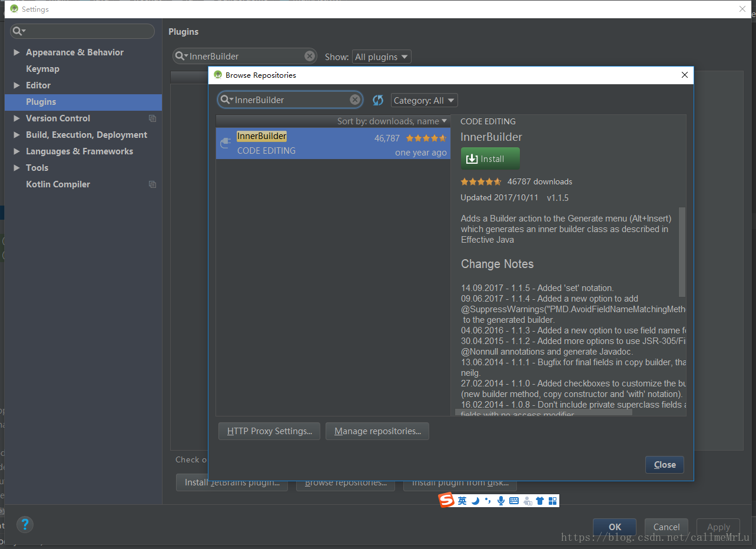Image resolution: width=756 pixels, height=549 pixels.
Task: Click the IME moon icon
Action: pos(475,501)
